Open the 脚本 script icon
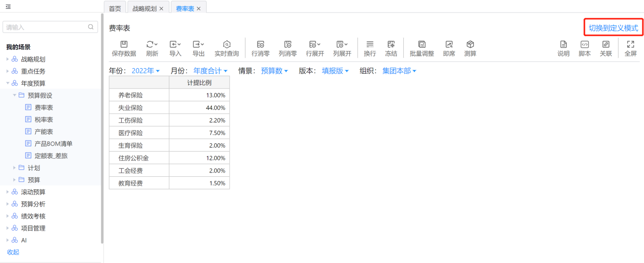The width and height of the screenshot is (644, 263). tap(585, 45)
